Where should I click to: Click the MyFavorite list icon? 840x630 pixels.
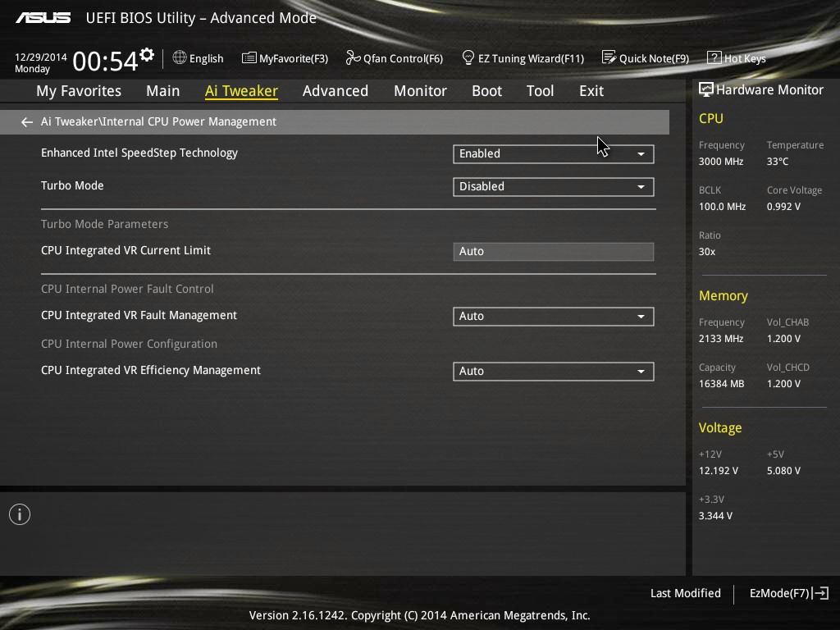pyautogui.click(x=249, y=58)
